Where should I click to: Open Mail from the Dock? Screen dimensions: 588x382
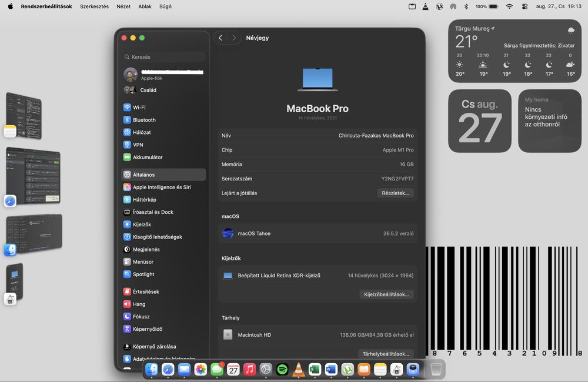[184, 370]
